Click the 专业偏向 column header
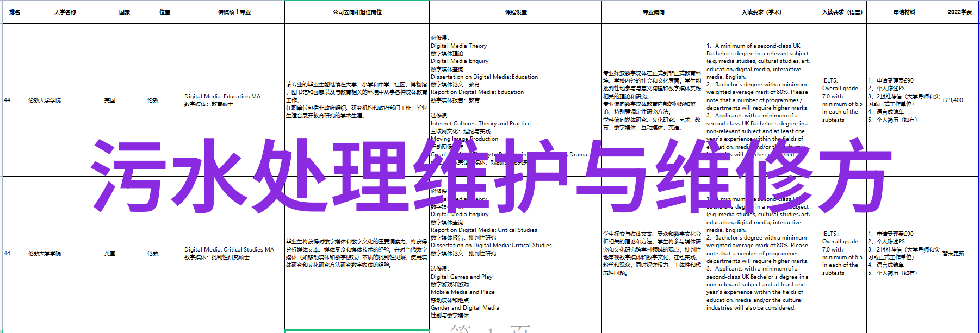The height and width of the screenshot is (333, 980). (x=653, y=12)
